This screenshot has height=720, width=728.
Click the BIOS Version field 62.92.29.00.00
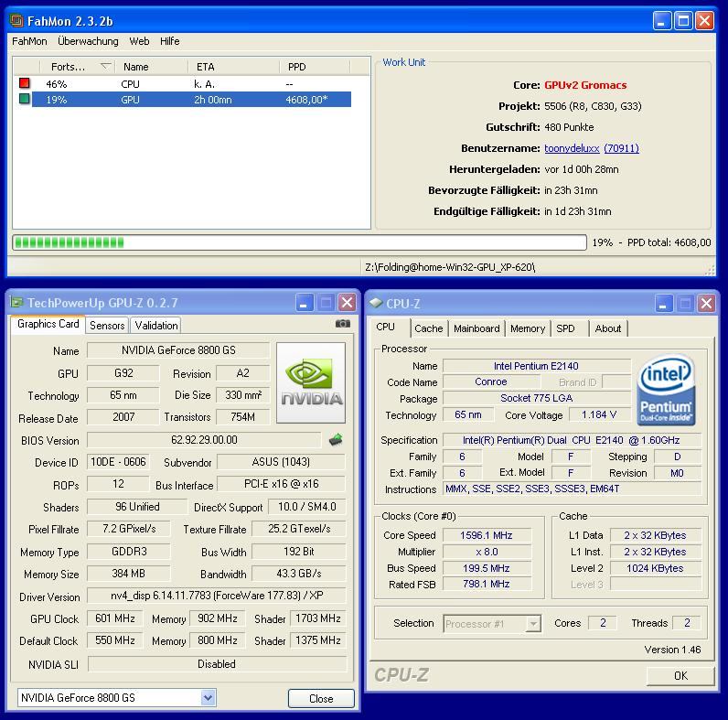pos(204,439)
